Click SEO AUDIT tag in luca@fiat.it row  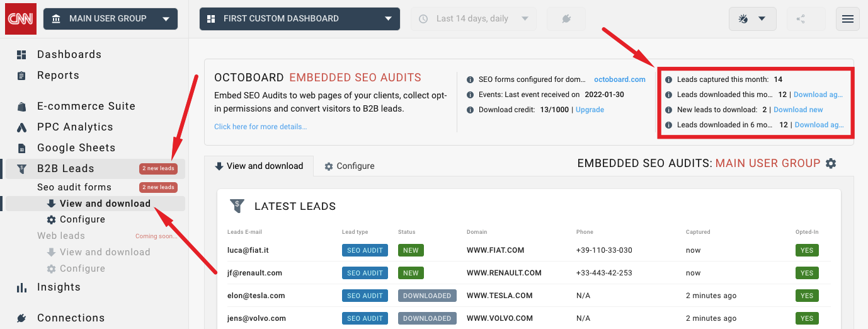(x=365, y=250)
